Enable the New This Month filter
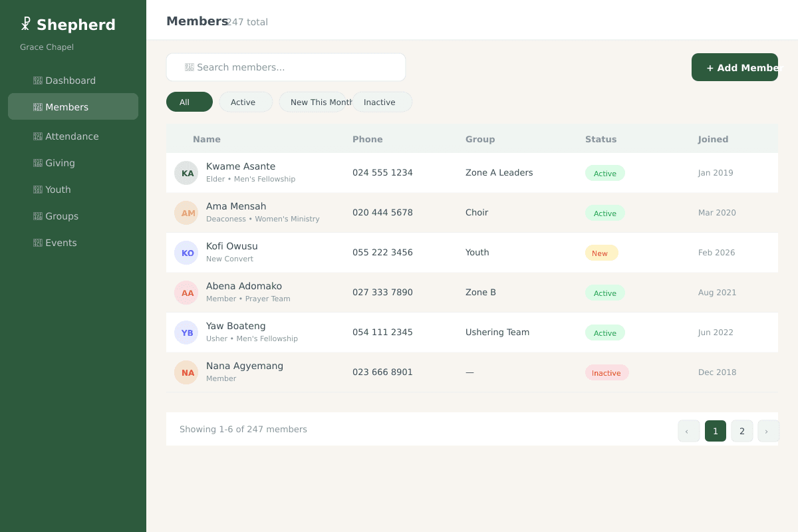798x532 pixels. (320, 102)
